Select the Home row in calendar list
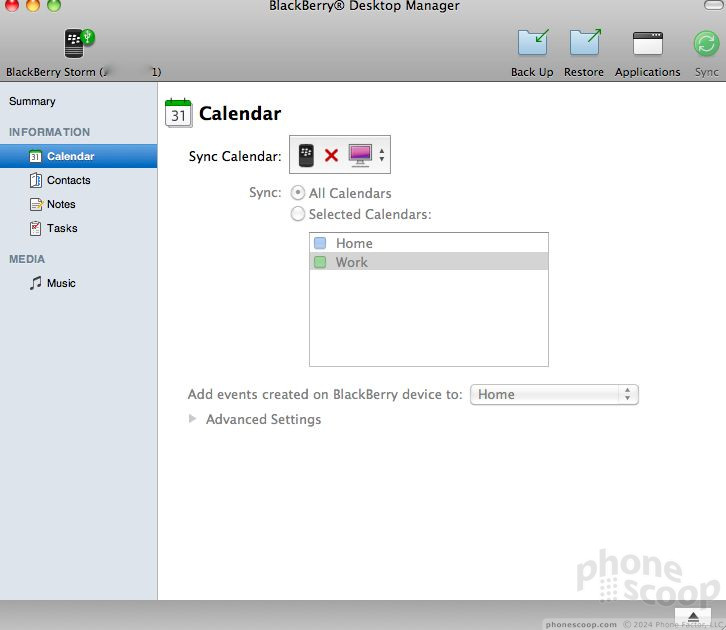The image size is (726, 630). pyautogui.click(x=429, y=243)
